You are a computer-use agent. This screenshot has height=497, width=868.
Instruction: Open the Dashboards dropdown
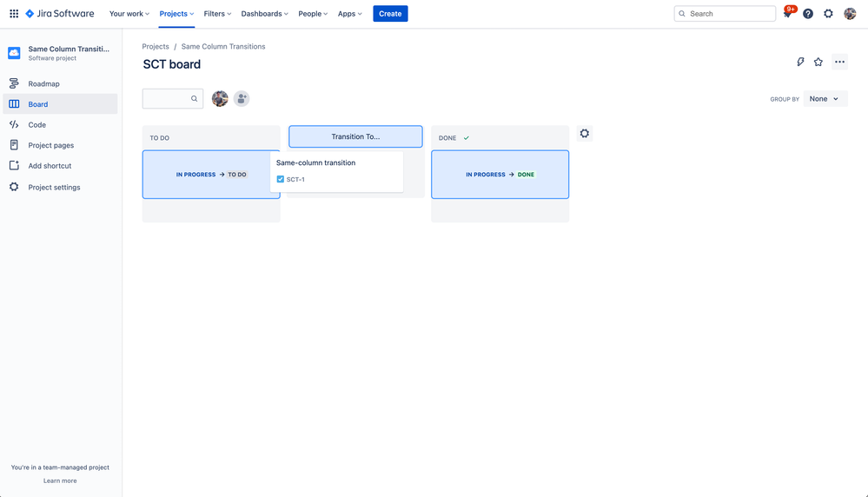coord(265,13)
